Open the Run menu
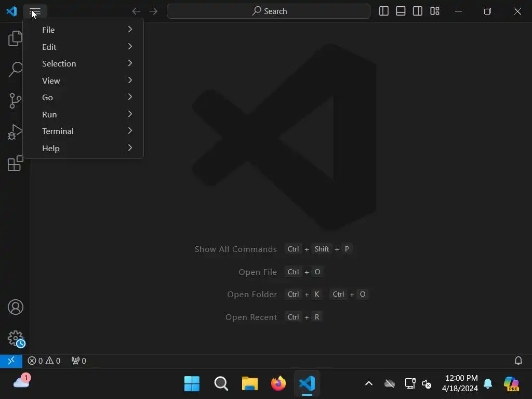Viewport: 532px width, 399px height. tap(83, 114)
